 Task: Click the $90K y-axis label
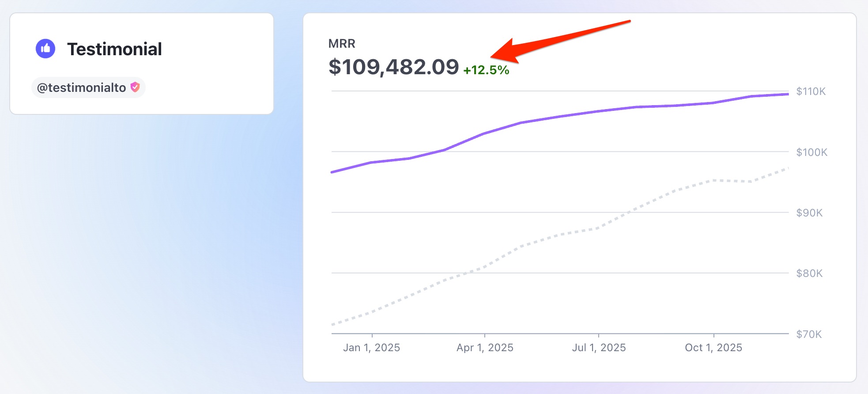(x=809, y=213)
